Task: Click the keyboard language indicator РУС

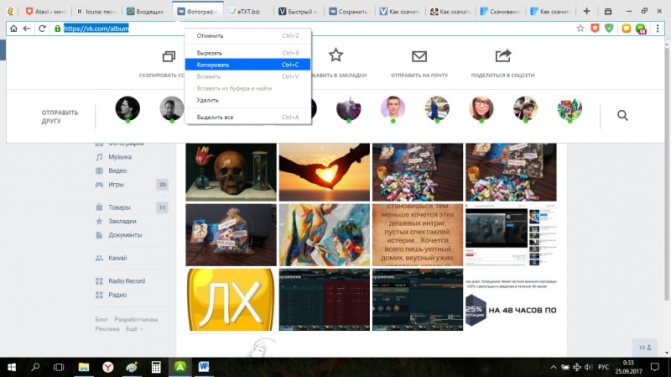Action: pos(603,367)
